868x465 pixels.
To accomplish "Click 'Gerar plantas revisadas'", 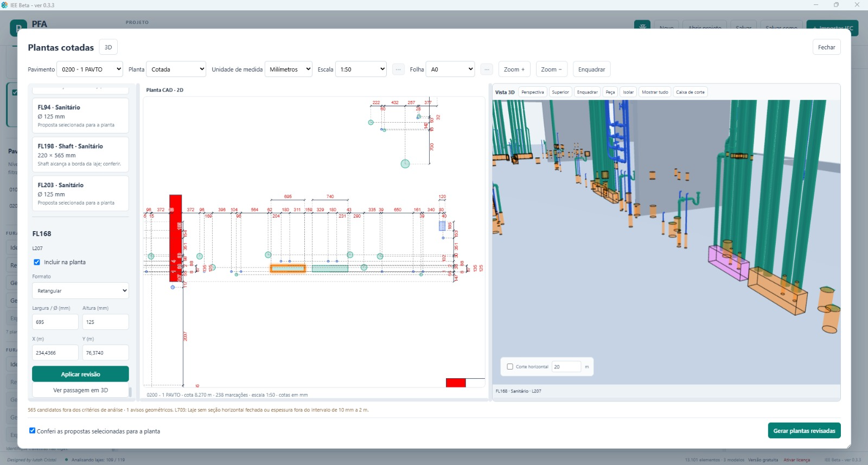I will tap(805, 431).
